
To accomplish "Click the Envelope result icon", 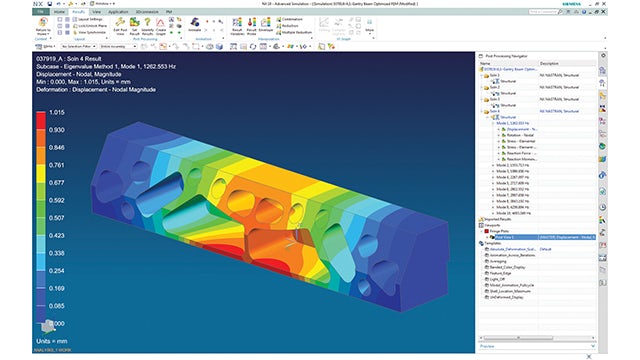I will click(266, 22).
